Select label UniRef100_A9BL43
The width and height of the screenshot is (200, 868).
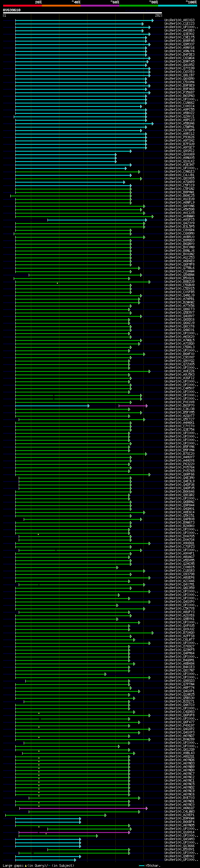pyautogui.click(x=179, y=753)
